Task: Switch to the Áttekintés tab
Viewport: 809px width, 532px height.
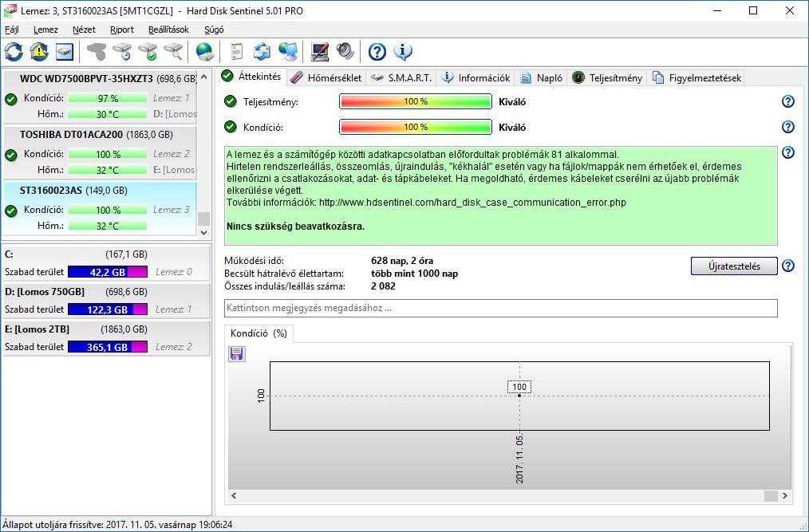Action: 251,77
